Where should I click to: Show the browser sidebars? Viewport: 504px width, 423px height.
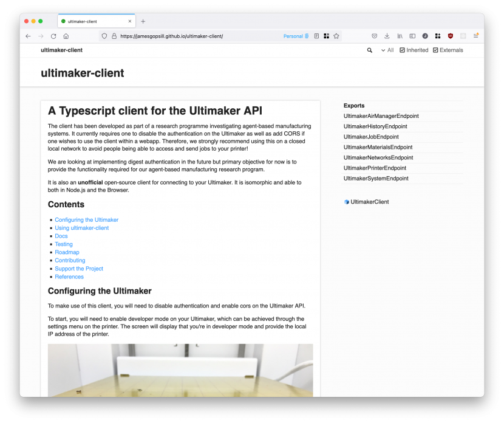point(412,36)
